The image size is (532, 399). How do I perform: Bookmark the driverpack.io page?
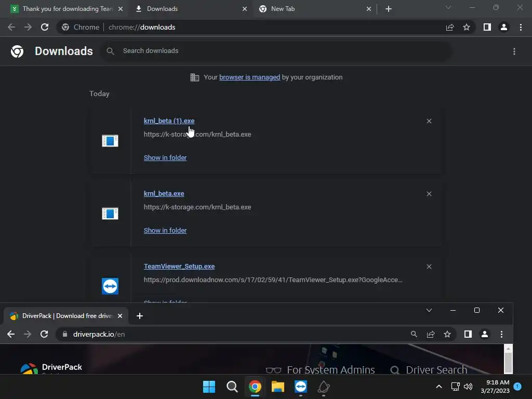tap(447, 334)
